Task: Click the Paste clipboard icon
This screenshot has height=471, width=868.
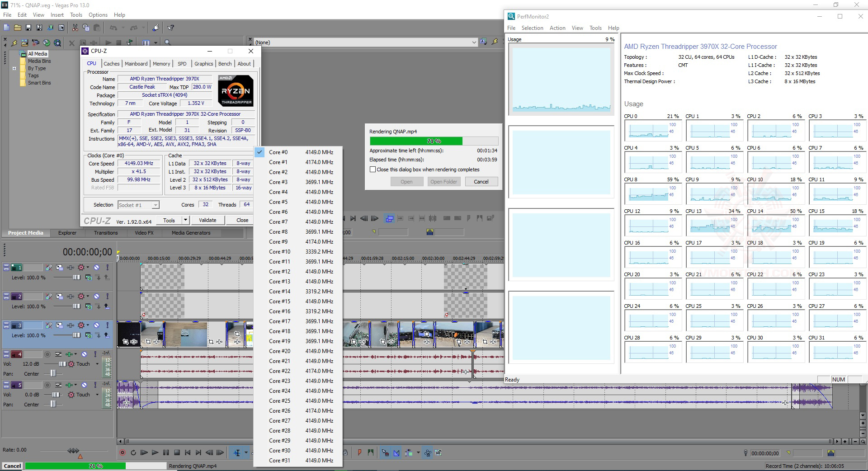Action: click(97, 28)
